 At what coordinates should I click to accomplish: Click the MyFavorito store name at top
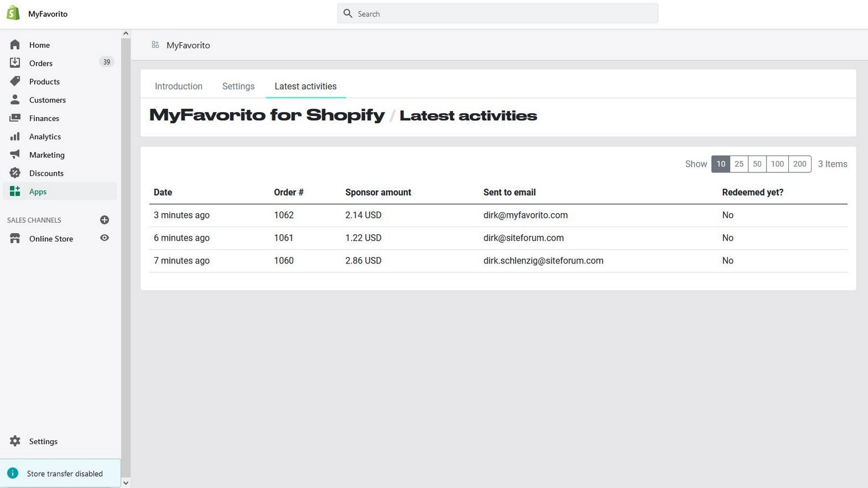pyautogui.click(x=48, y=14)
